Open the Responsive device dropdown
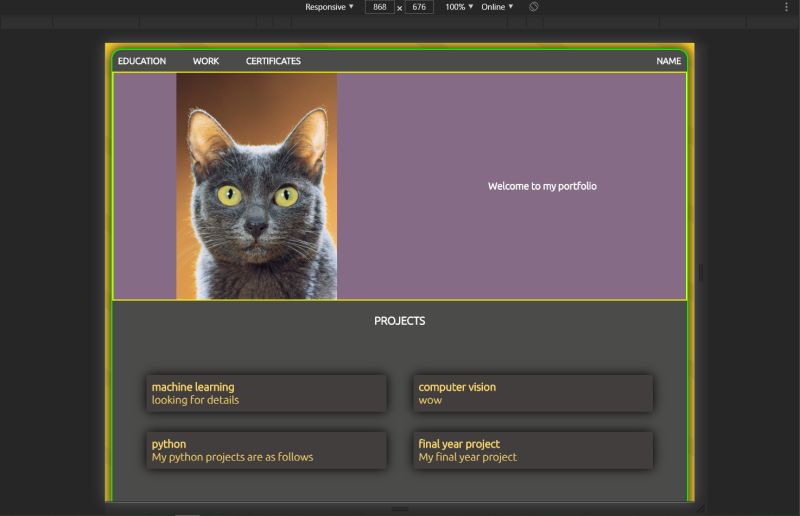 point(329,7)
